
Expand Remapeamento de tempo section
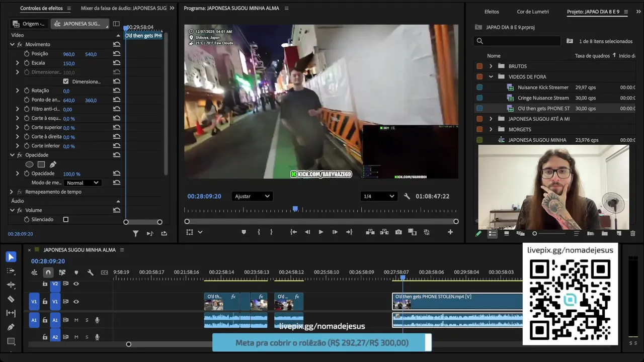(x=12, y=192)
